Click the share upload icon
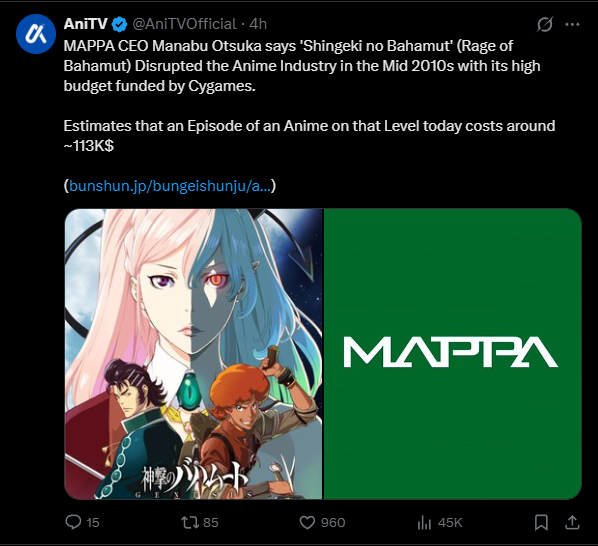 pos(572,522)
